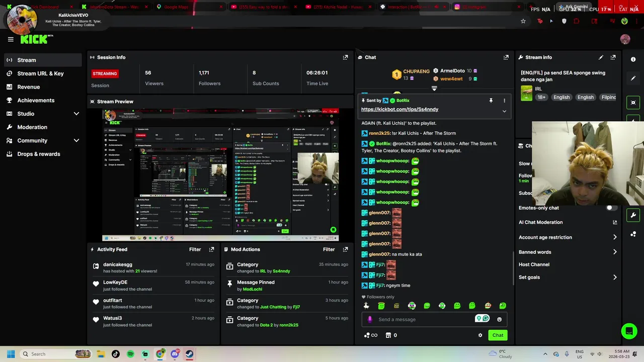Click Ss4nndy link in Mod Actions

click(281, 271)
